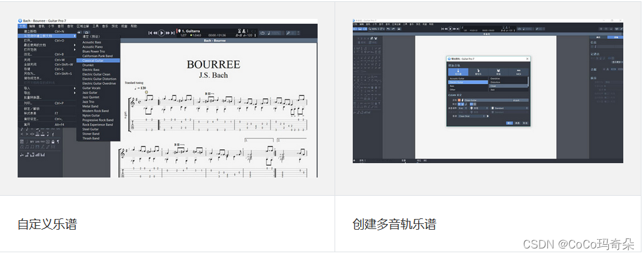Screen dimensions: 644x256
Task: Fast forward one bar in Bourree window
Action: click(168, 33)
